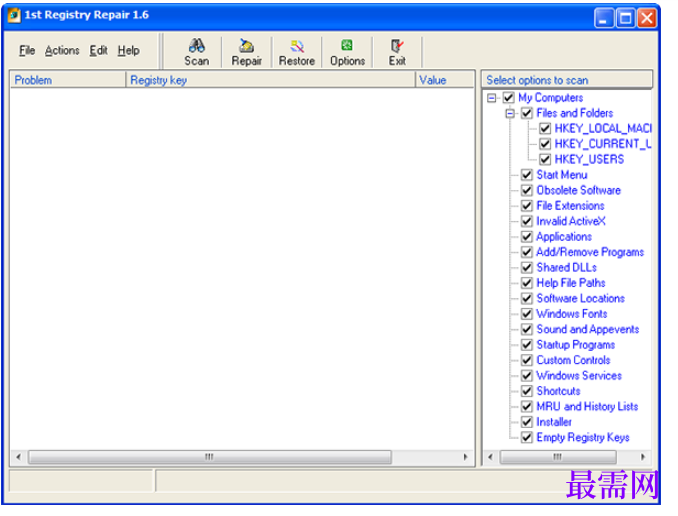
Task: Uncheck the Help File Paths checkbox
Action: click(x=527, y=283)
